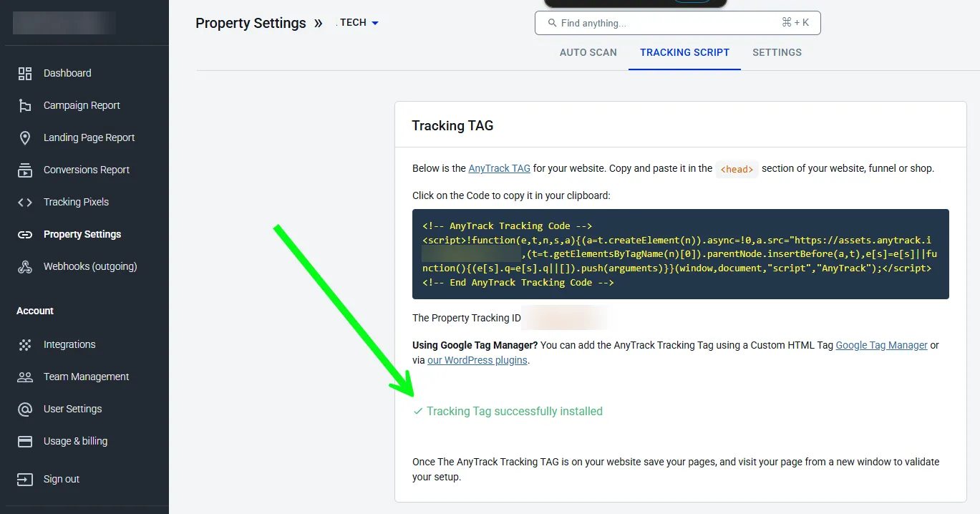Image resolution: width=980 pixels, height=514 pixels.
Task: Click the Using Google Tag Manager? text
Action: pyautogui.click(x=475, y=345)
